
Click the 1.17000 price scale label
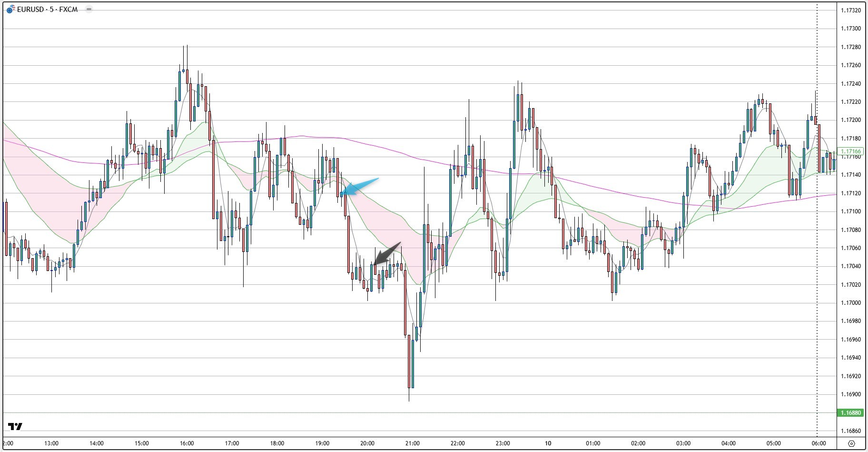851,303
